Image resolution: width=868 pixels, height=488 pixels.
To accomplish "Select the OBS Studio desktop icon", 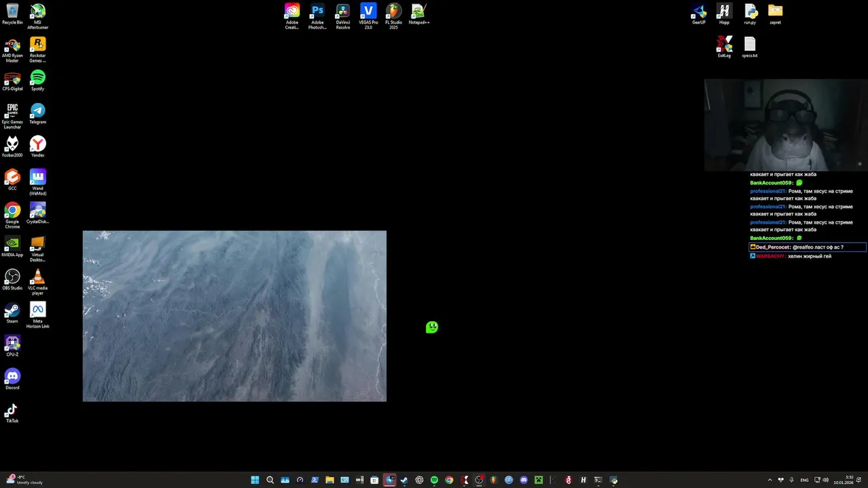I will [x=12, y=280].
